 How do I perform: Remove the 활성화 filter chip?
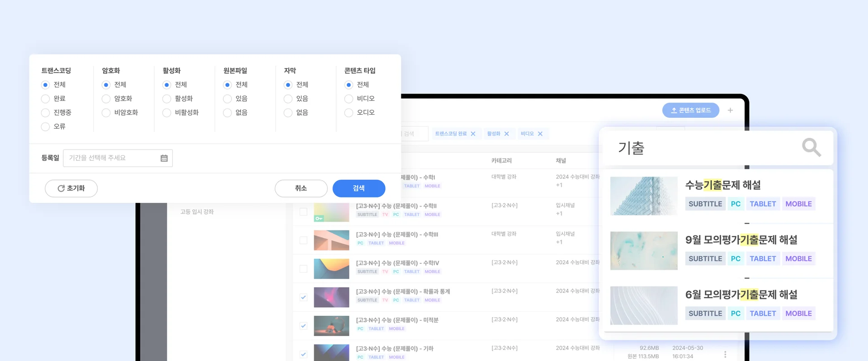tap(506, 134)
